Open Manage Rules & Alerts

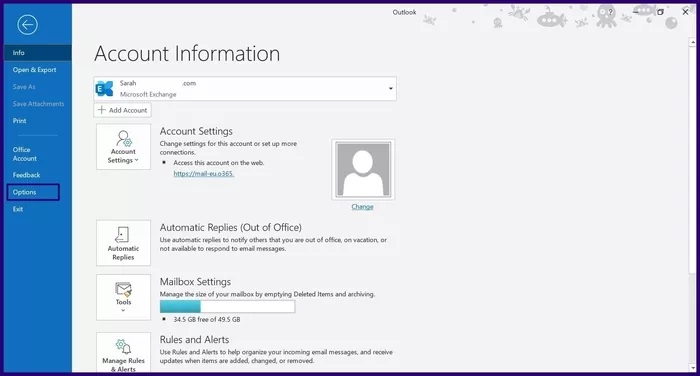pos(123,353)
